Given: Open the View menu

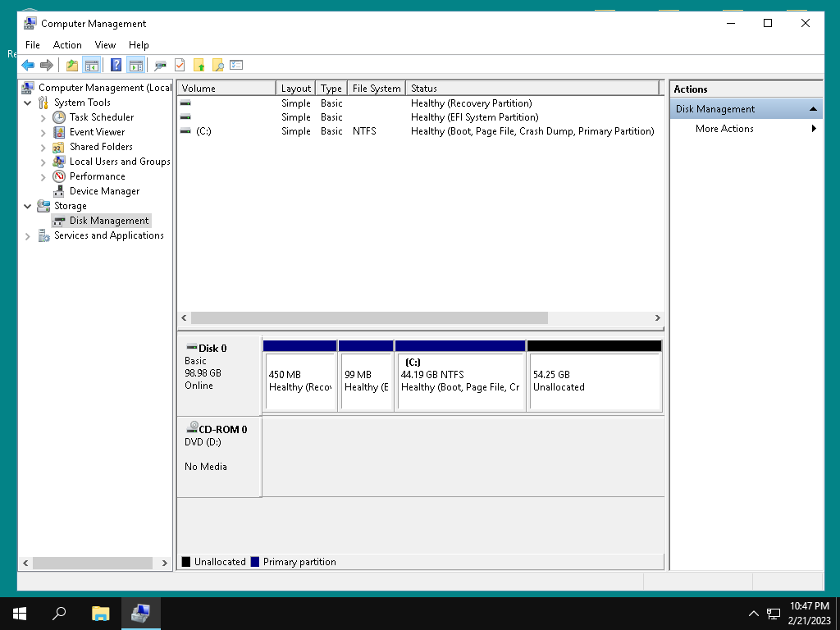Looking at the screenshot, I should [105, 45].
